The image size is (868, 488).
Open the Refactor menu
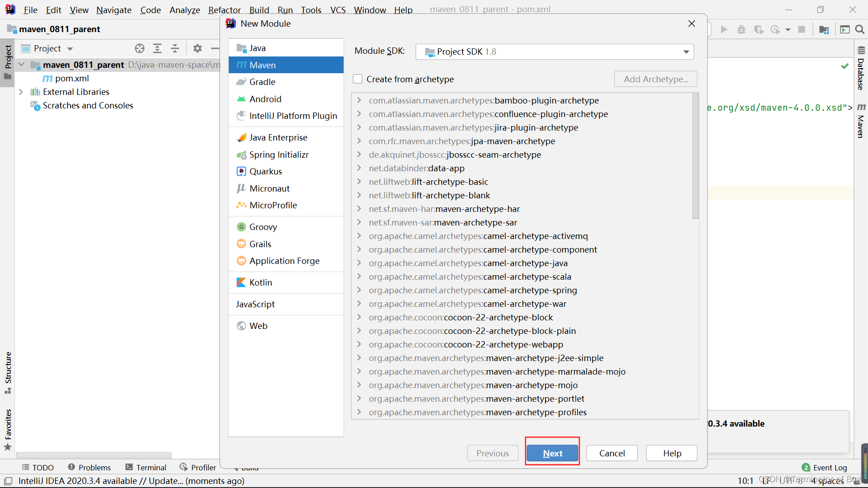tap(224, 9)
